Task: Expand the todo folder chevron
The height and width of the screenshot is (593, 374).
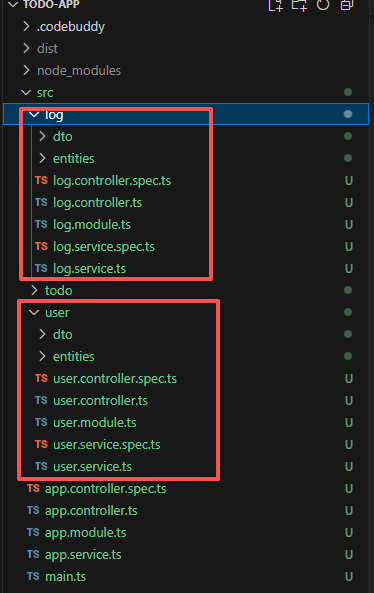Action: 34,290
